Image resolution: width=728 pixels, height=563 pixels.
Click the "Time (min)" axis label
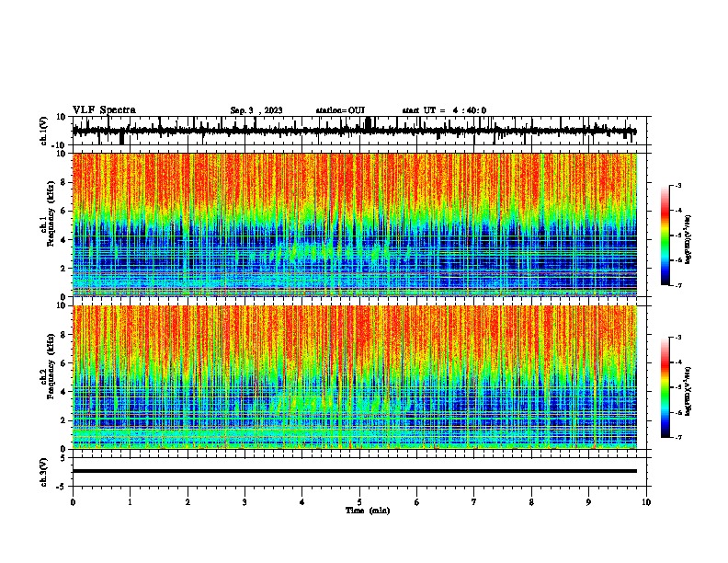point(368,511)
